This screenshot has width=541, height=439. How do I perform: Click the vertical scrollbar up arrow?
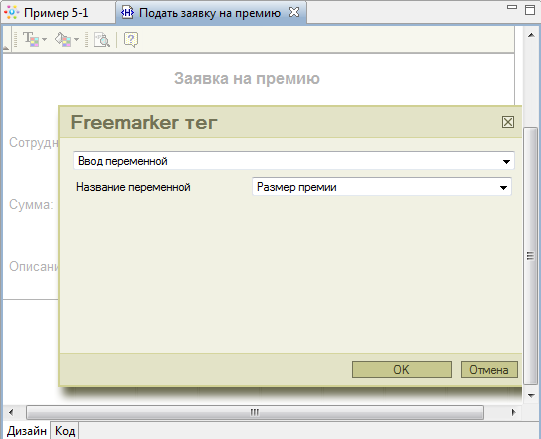(531, 35)
